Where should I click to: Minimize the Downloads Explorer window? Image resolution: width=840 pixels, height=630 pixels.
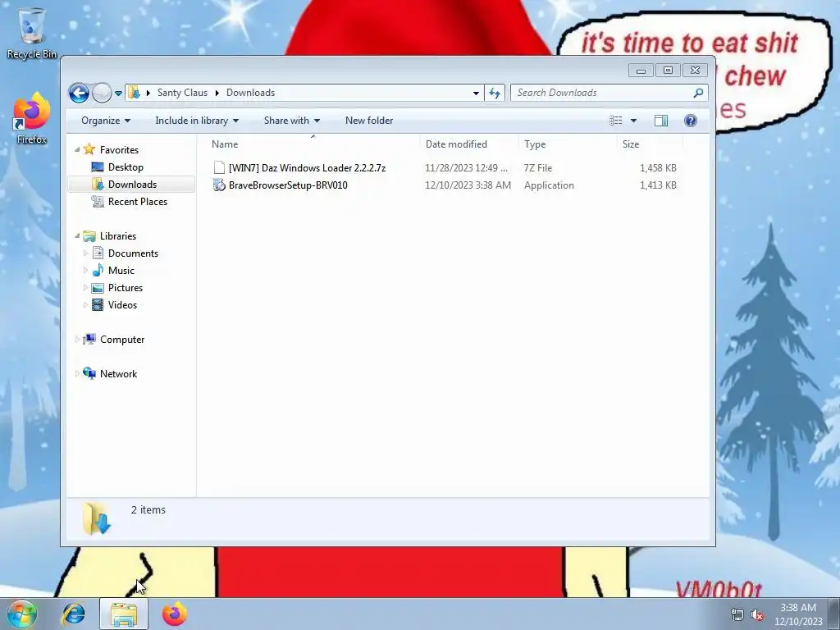[641, 71]
